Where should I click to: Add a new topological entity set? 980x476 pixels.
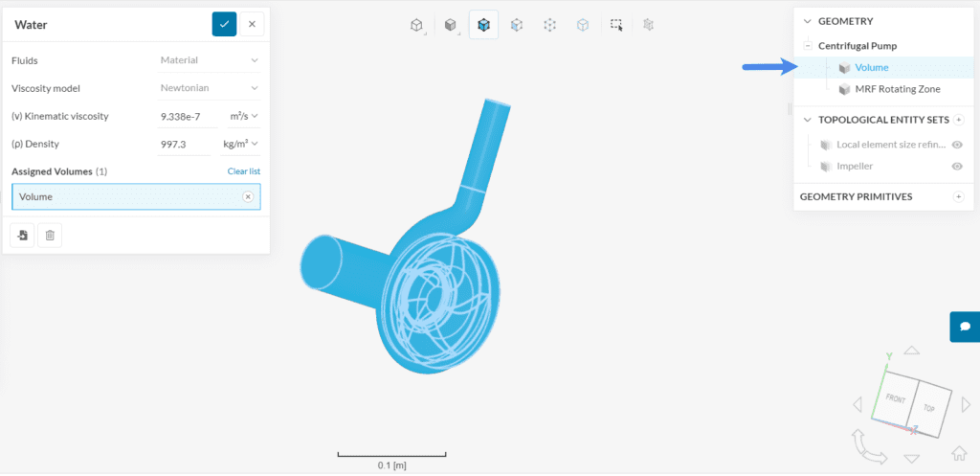coord(959,120)
